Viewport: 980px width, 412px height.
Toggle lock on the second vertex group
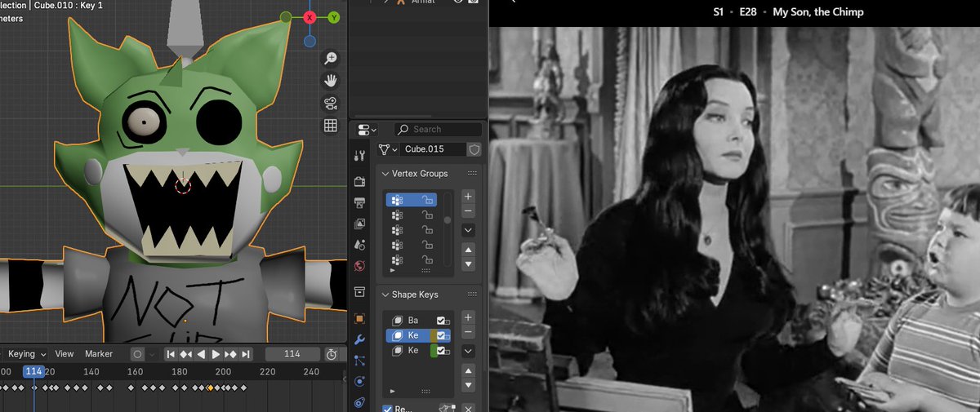point(426,215)
